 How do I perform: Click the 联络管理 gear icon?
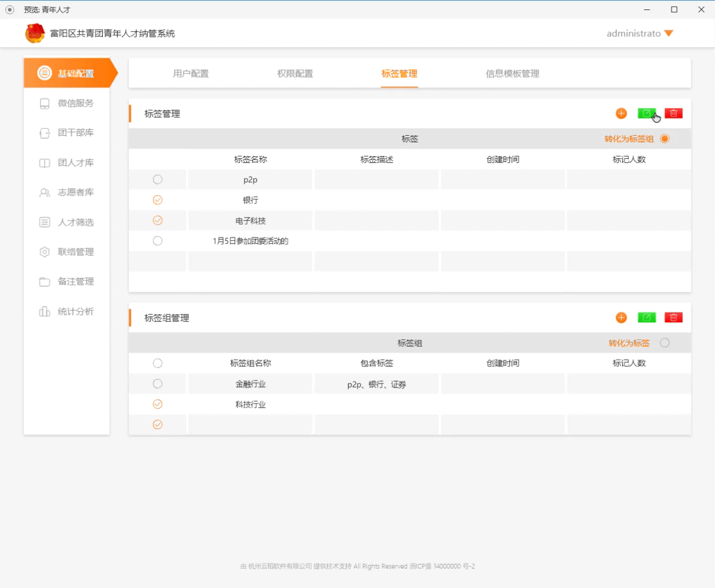point(45,252)
